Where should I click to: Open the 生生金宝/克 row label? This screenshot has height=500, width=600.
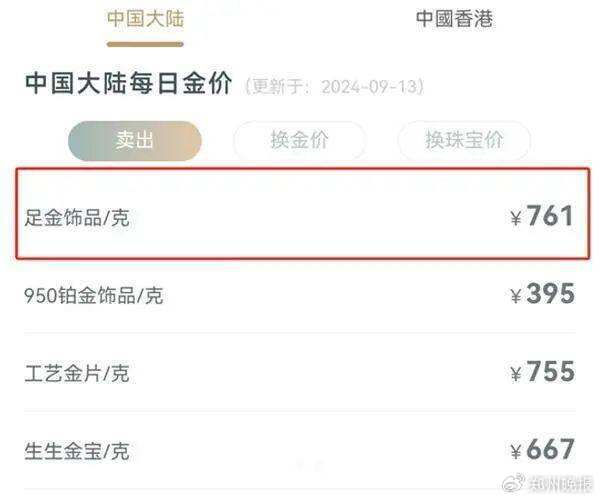[x=77, y=451]
